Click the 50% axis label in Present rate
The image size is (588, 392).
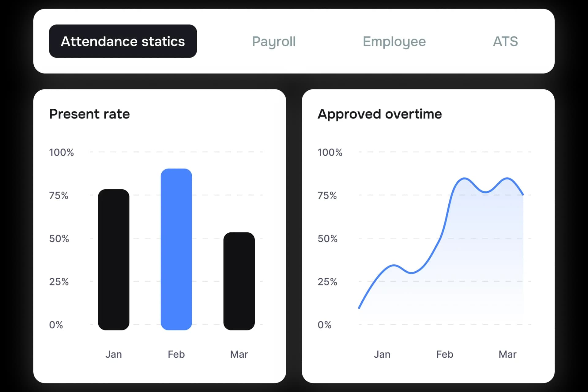pyautogui.click(x=59, y=239)
